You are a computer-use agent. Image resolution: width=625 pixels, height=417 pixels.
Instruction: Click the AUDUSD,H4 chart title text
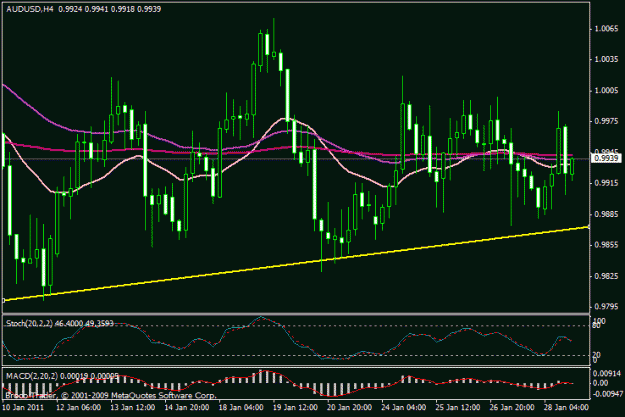(x=30, y=9)
